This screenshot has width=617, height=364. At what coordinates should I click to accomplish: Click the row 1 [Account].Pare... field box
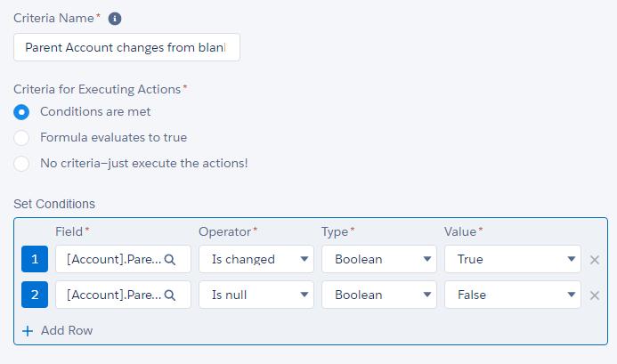tap(123, 259)
